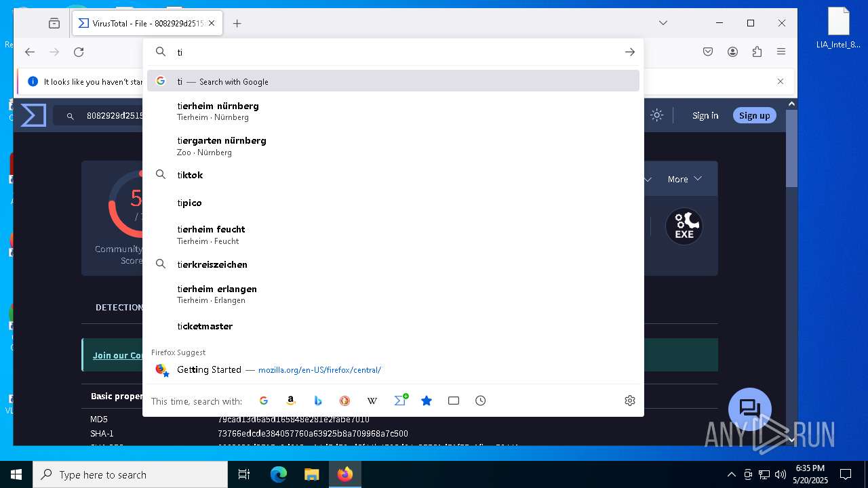Click the VirusTotal Sign up button
868x488 pixels.
pos(755,115)
